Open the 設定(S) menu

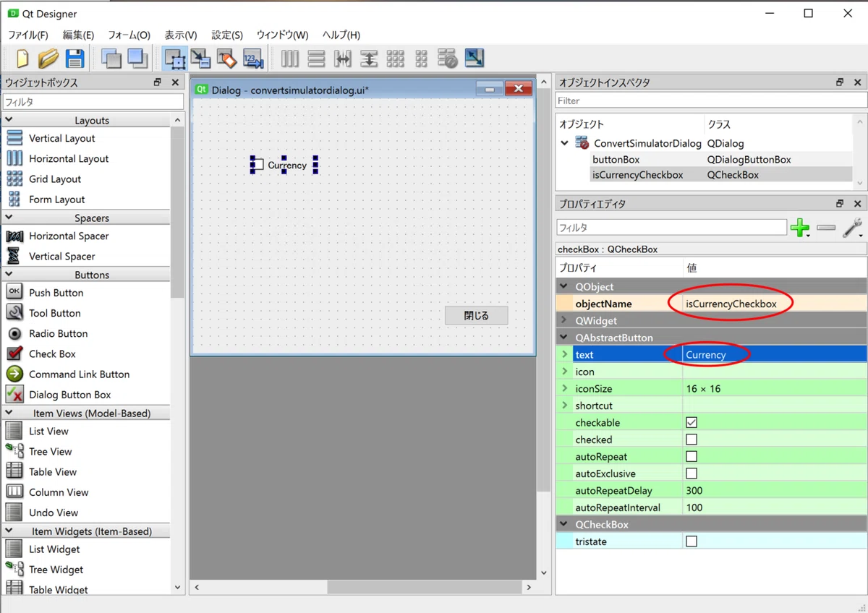[x=227, y=35]
